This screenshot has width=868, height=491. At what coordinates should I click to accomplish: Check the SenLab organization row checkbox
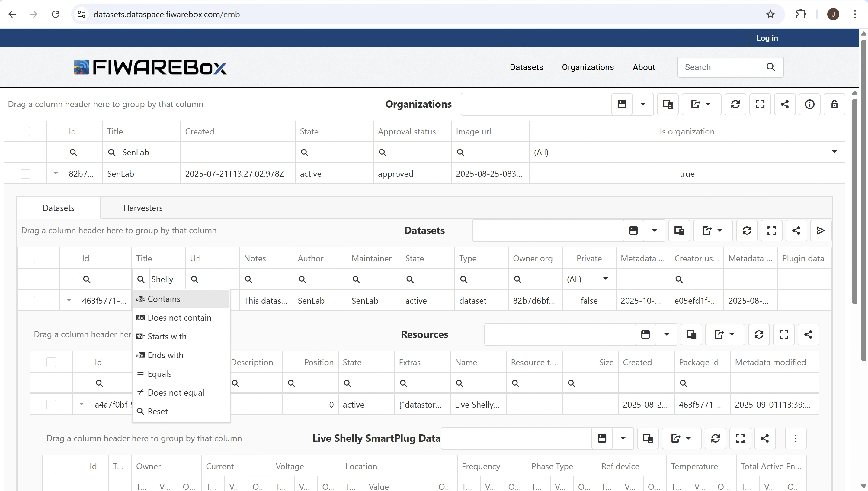point(25,174)
